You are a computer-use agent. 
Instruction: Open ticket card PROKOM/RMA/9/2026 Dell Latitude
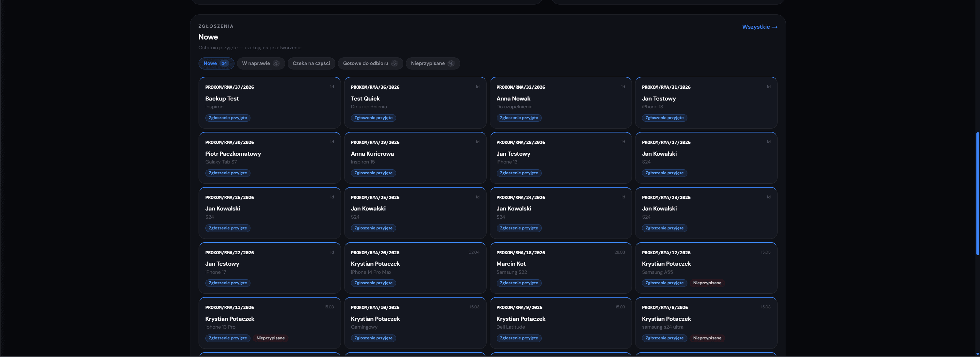coord(561,323)
